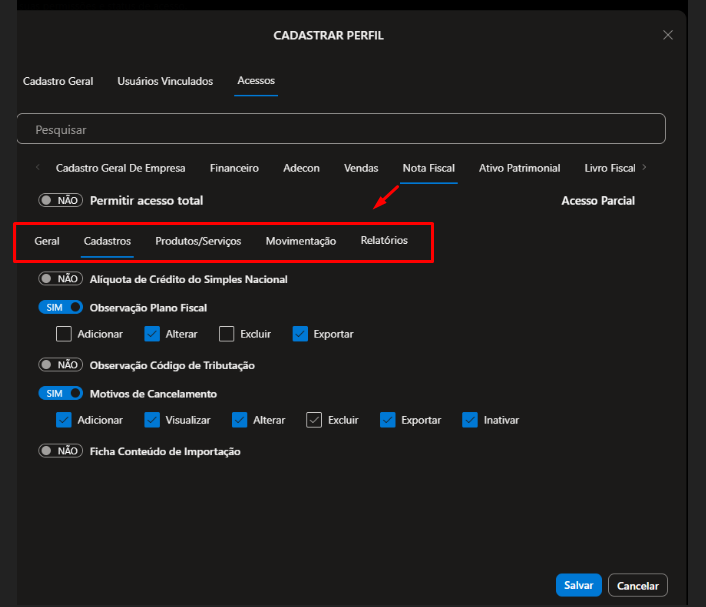The width and height of the screenshot is (706, 607).
Task: Enable Alíquota de Crédito do Simples Nacional
Action: tap(60, 279)
